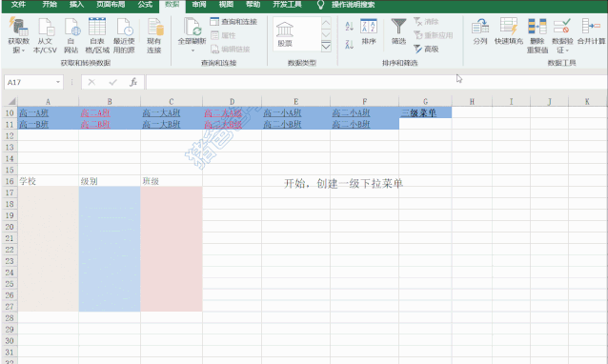Switch to the Formulas (公式) tab
The image size is (608, 364).
point(145,5)
